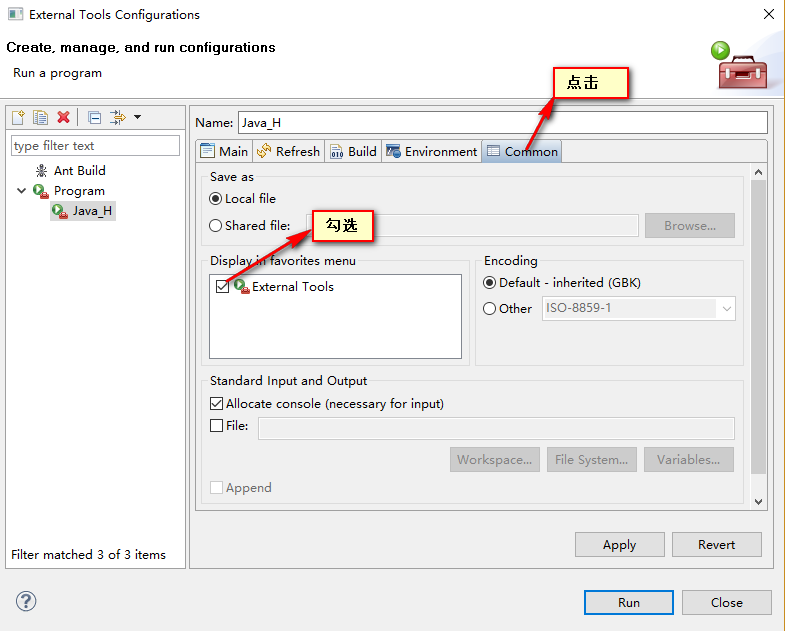This screenshot has width=785, height=631.
Task: Choose the Shared file option
Action: click(215, 226)
